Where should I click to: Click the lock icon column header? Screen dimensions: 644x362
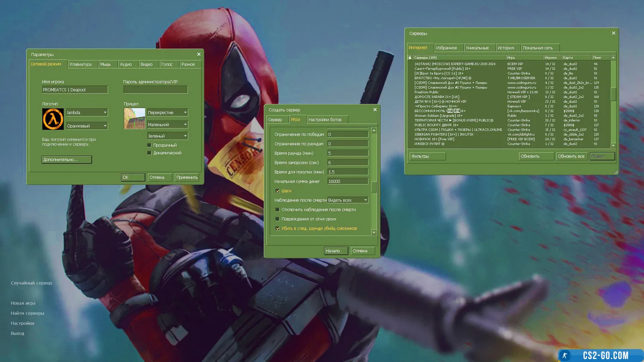tap(410, 58)
